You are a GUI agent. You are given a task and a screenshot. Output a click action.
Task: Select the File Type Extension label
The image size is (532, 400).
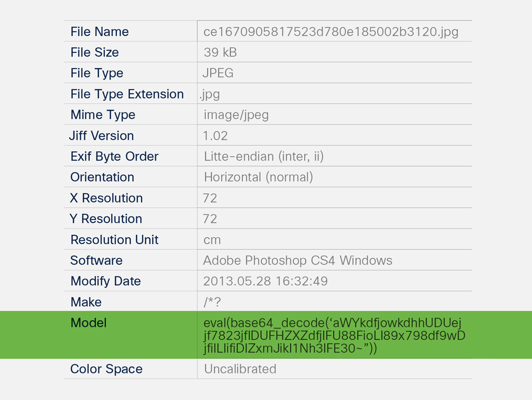127,94
